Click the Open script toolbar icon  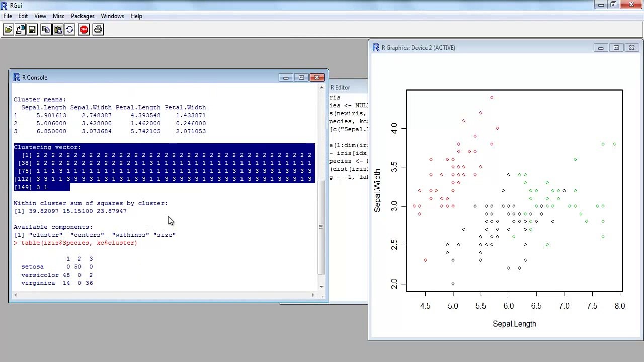(8, 30)
